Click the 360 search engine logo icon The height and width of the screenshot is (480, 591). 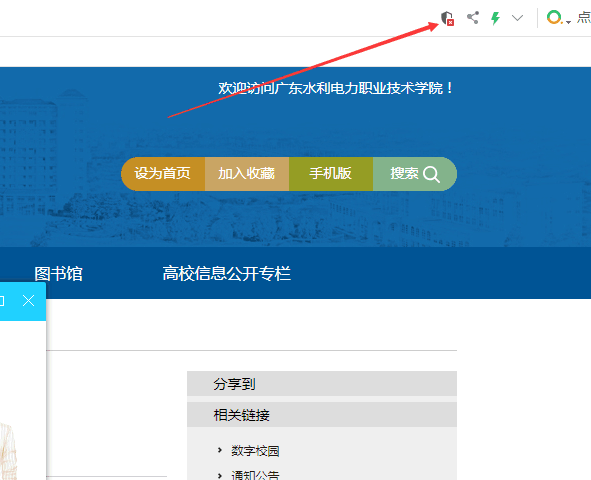tap(554, 17)
